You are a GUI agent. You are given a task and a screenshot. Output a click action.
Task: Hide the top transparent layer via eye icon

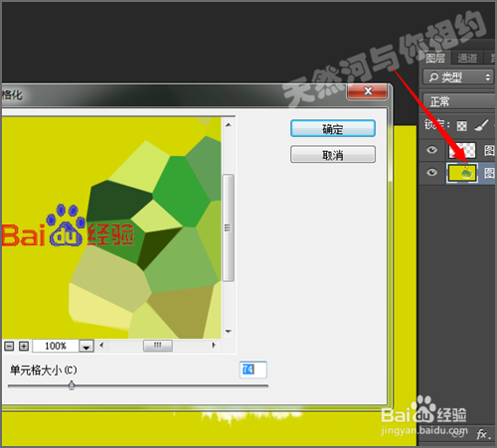pos(431,150)
